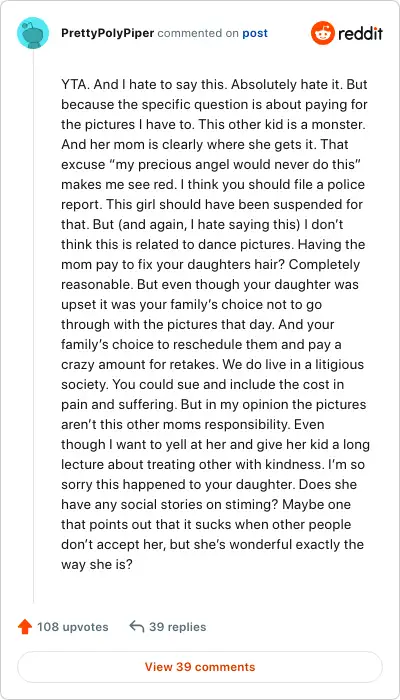
Task: Click the "reddit" wordmark text
Action: [x=360, y=33]
